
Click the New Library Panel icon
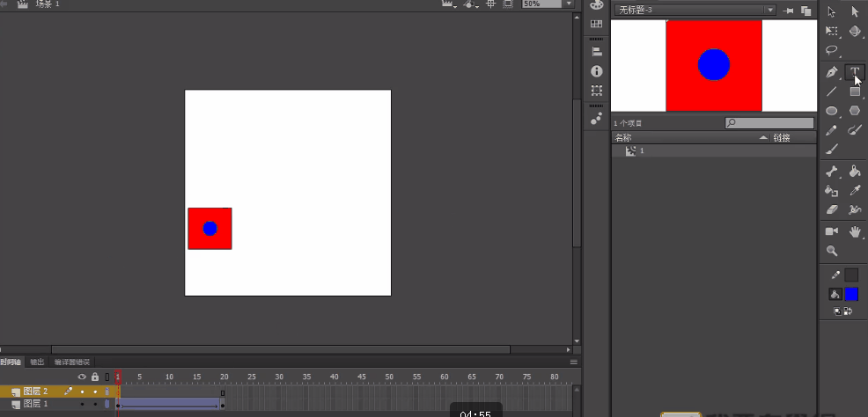806,11
